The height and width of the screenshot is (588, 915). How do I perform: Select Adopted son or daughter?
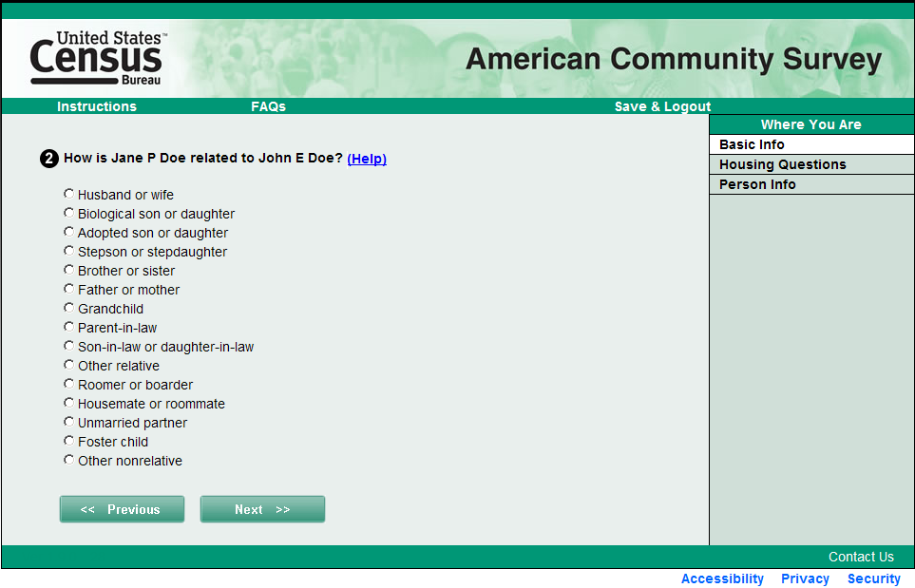tap(68, 232)
